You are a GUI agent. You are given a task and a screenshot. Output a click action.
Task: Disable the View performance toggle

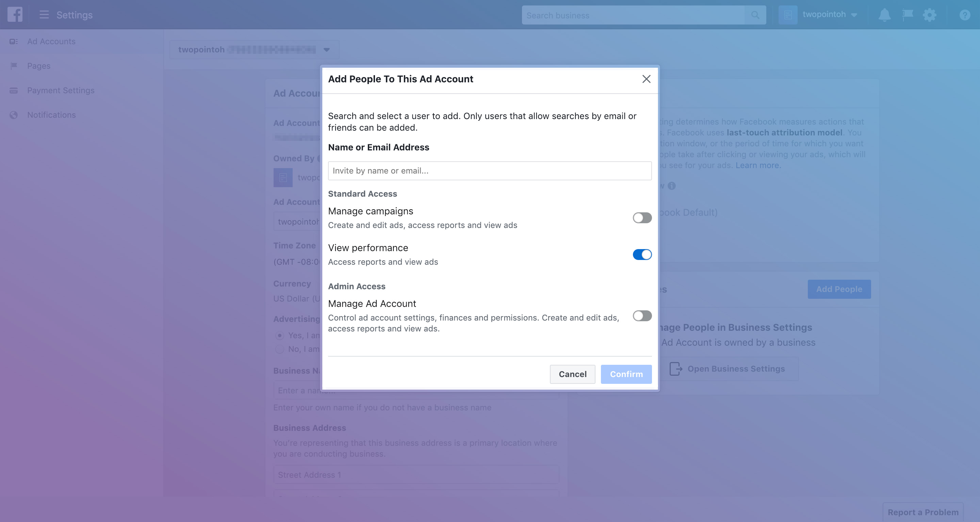pos(642,255)
